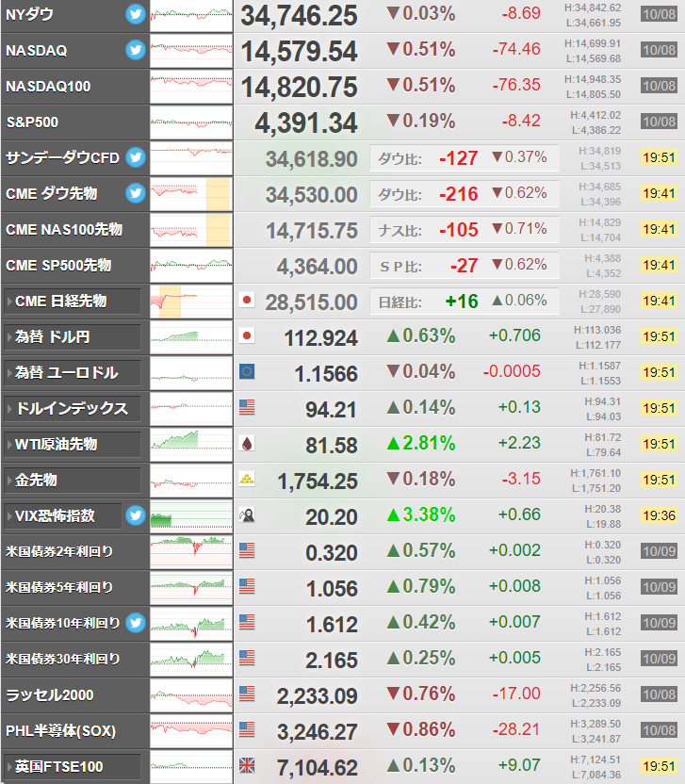Image resolution: width=685 pixels, height=784 pixels.
Task: Expand the ドルインデックス row
Action: [x=73, y=409]
